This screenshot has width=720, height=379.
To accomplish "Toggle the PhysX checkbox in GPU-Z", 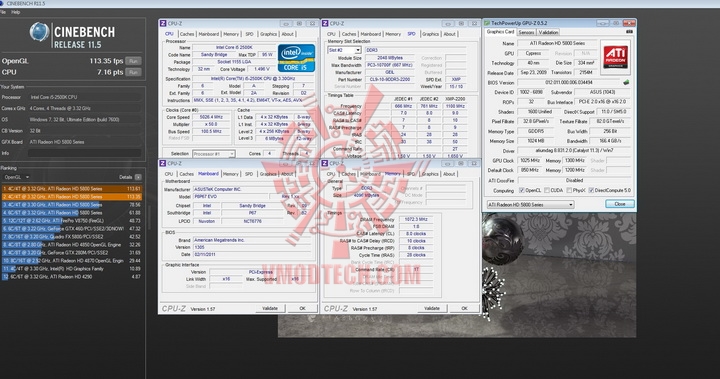I will pyautogui.click(x=569, y=190).
